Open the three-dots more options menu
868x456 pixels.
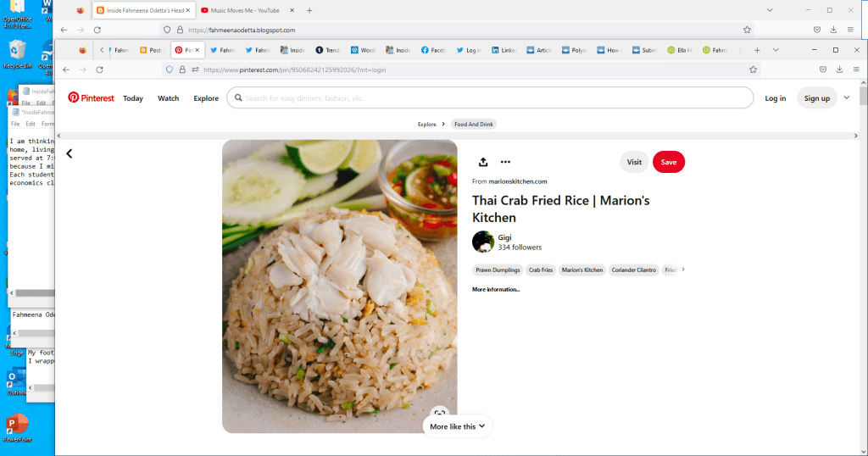click(x=505, y=162)
